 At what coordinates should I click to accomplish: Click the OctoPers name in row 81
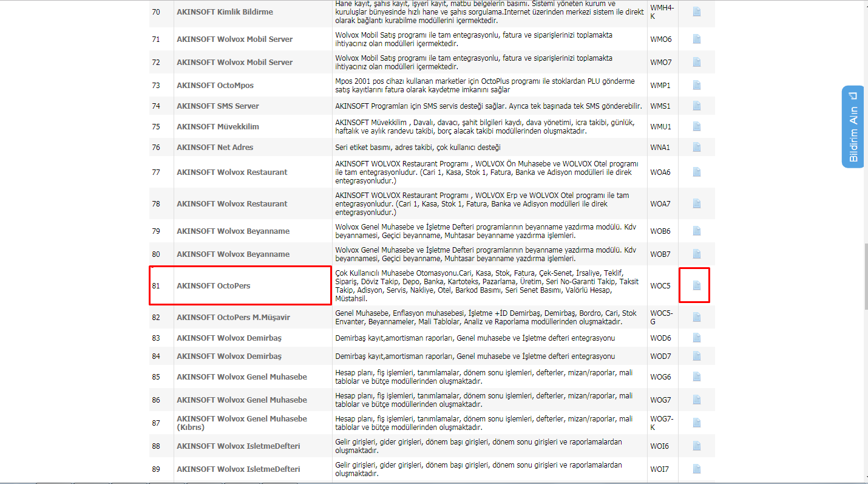pos(213,285)
